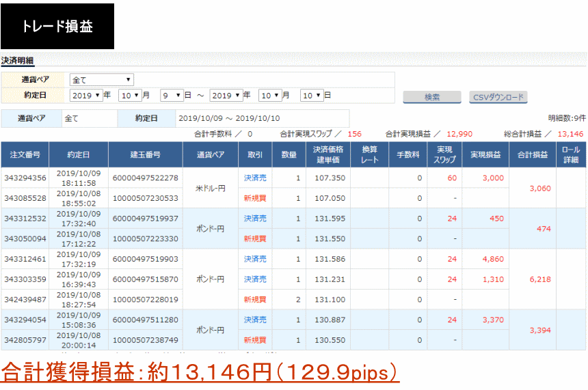This screenshot has width=588, height=390.
Task: Click the 合計損益 column header
Action: click(533, 155)
